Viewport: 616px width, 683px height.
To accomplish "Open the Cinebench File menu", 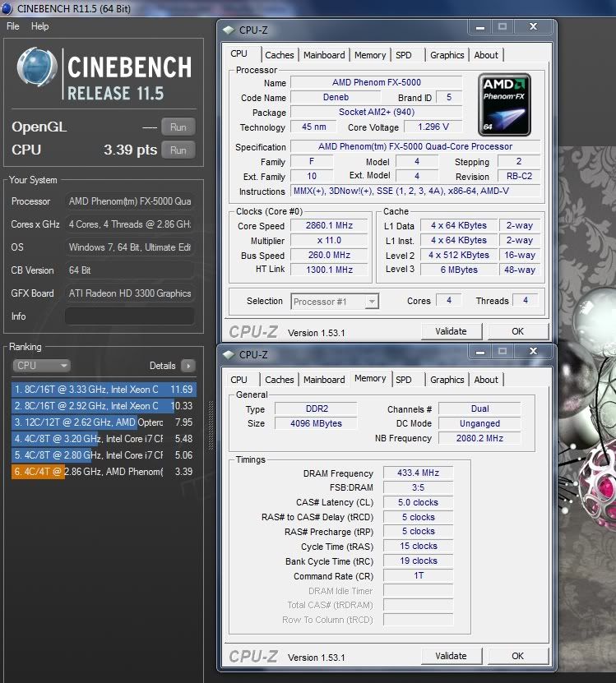I will [x=13, y=26].
